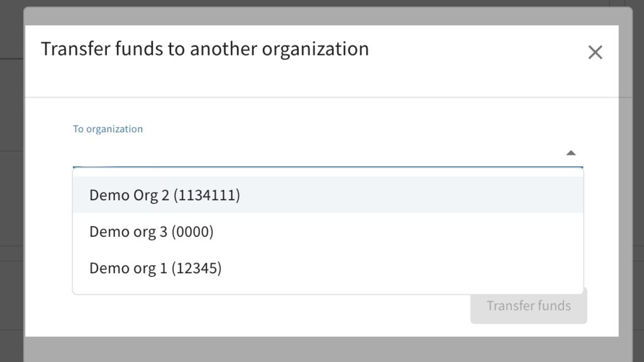Click the blue underlined organization combo box
This screenshot has width=644, height=362.
(x=314, y=154)
